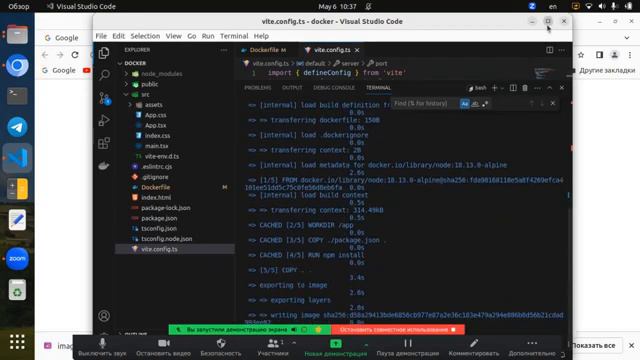Stop sharing with the red Zoom button
640x360 pixels.
(x=398, y=329)
